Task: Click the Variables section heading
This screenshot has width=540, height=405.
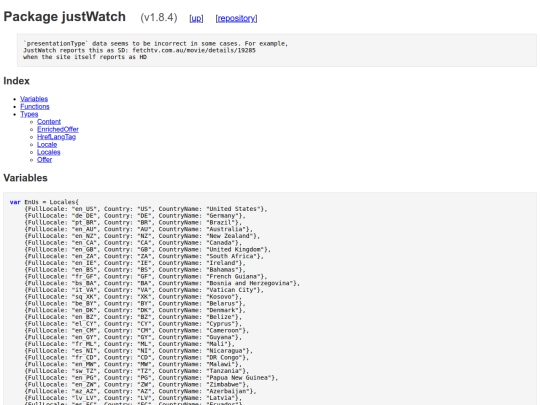Action: [x=25, y=178]
